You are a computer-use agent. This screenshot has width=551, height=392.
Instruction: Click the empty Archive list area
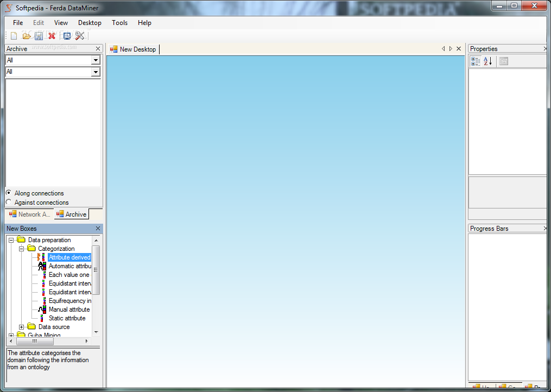pos(53,133)
